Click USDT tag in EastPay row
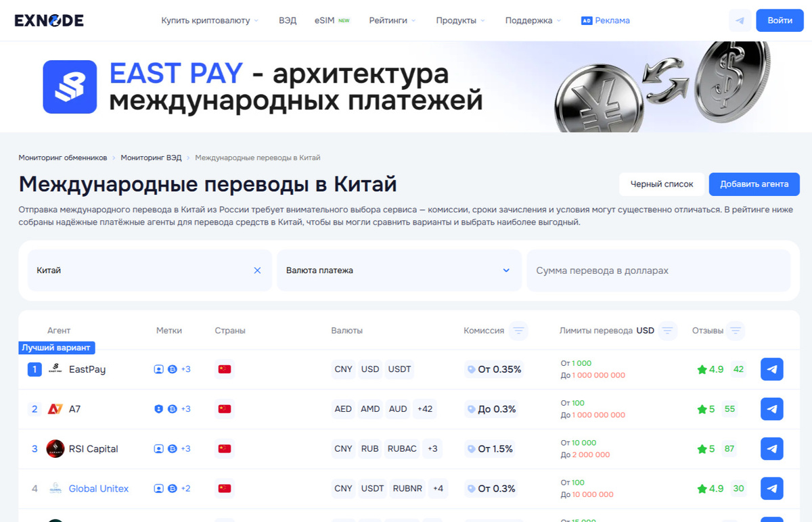 (x=399, y=369)
